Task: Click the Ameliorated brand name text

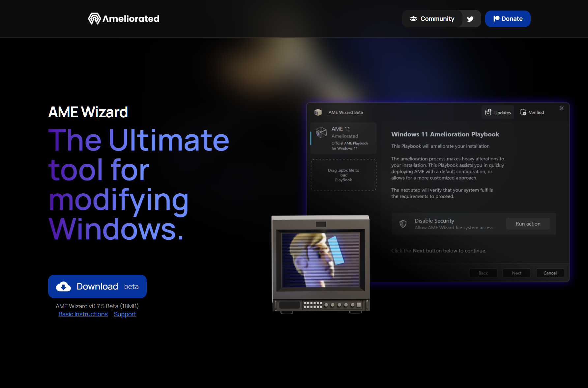Action: (131, 19)
